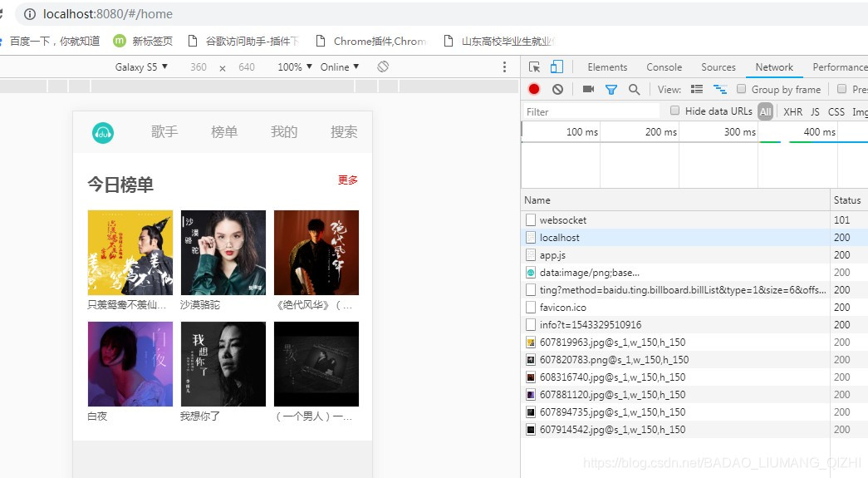
Task: Toggle the network filter funnel icon
Action: pos(611,89)
